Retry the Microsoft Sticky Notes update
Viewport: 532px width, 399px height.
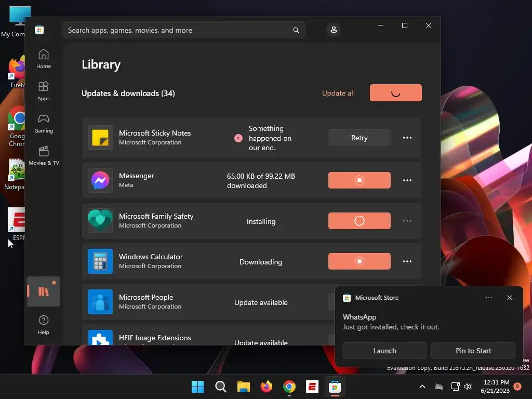360,138
